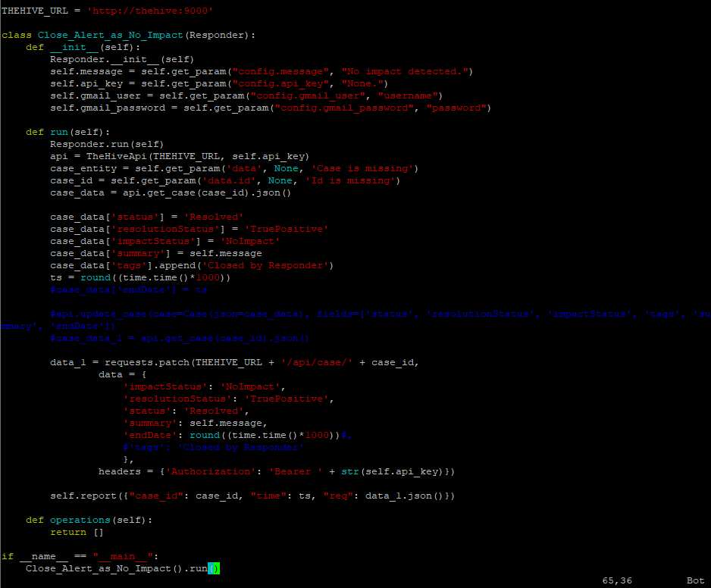Viewport: 711px width, 588px height.
Task: Click the 'Case is missing' string
Action: pos(362,169)
